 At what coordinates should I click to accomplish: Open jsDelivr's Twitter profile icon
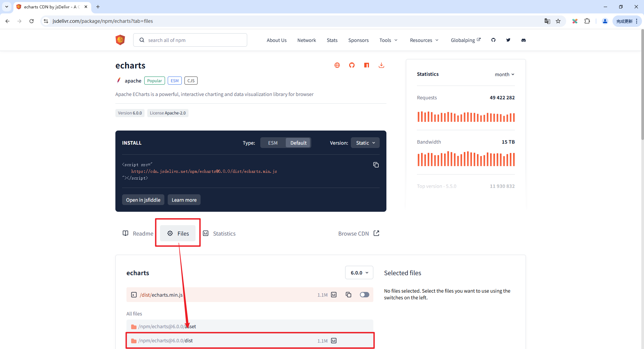(508, 40)
